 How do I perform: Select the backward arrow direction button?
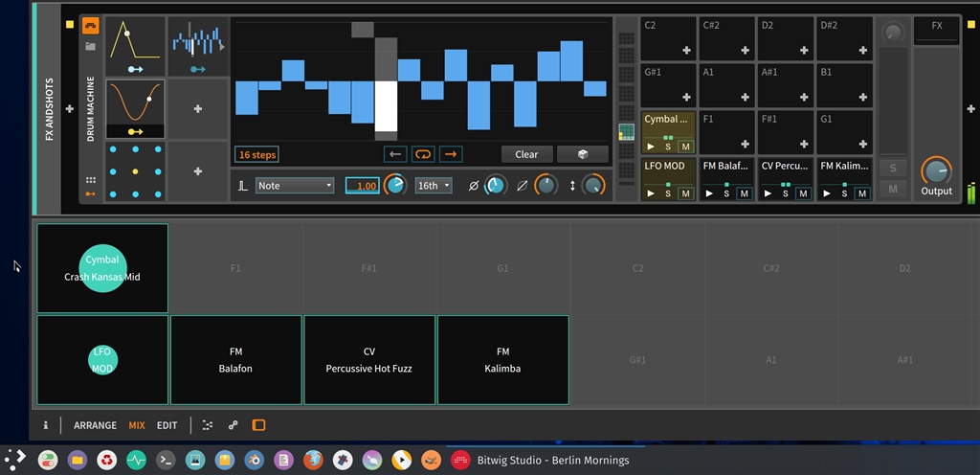[394, 154]
